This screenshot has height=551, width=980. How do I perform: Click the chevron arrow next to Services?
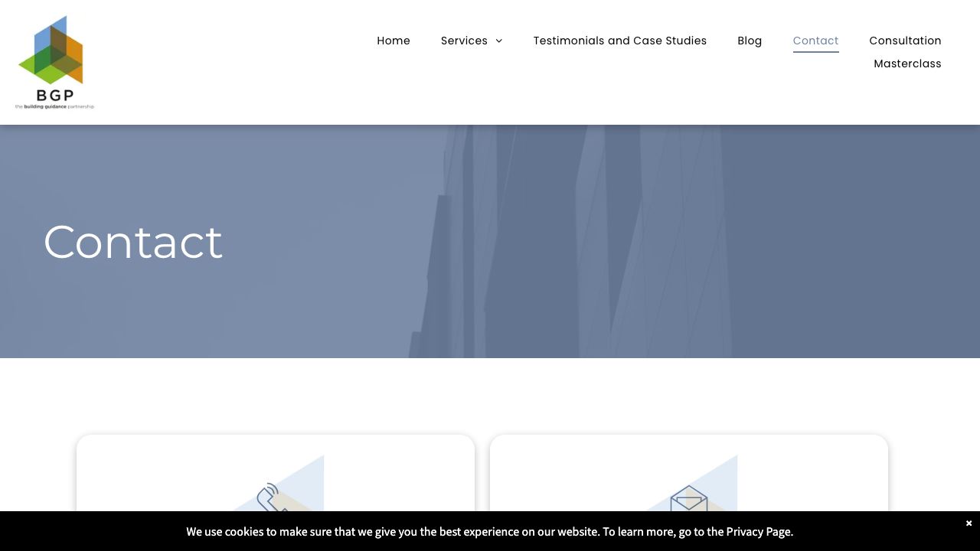[498, 41]
